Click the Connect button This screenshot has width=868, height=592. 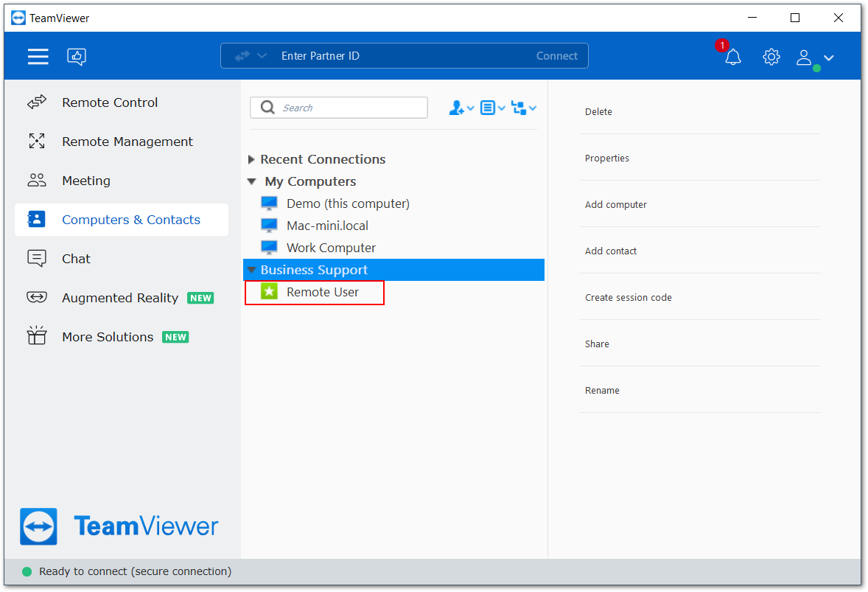[x=556, y=56]
